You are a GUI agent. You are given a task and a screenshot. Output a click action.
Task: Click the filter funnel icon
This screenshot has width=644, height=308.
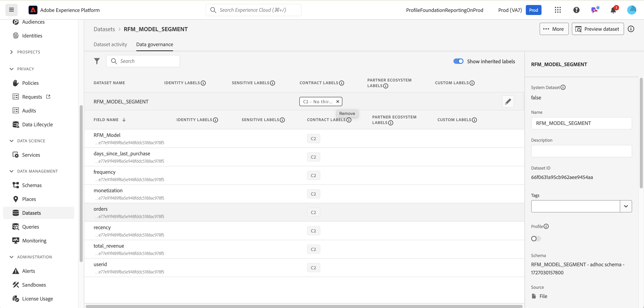[x=97, y=61]
